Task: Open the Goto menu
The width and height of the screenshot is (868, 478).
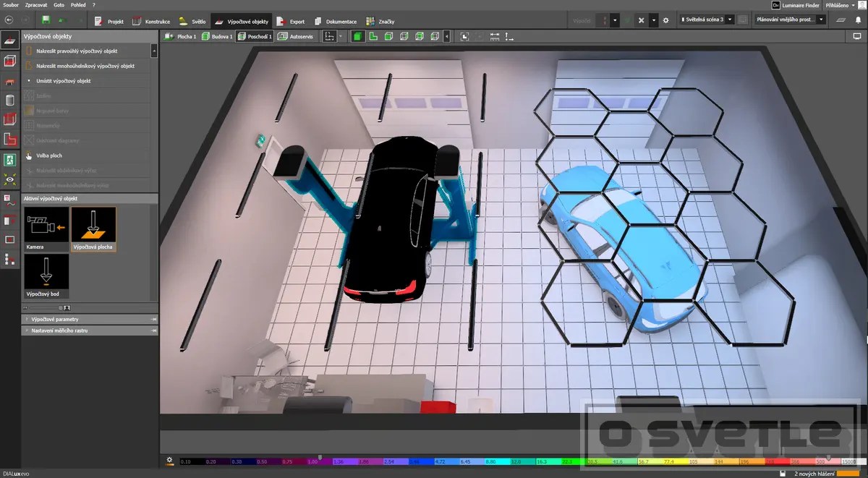Action: [59, 4]
